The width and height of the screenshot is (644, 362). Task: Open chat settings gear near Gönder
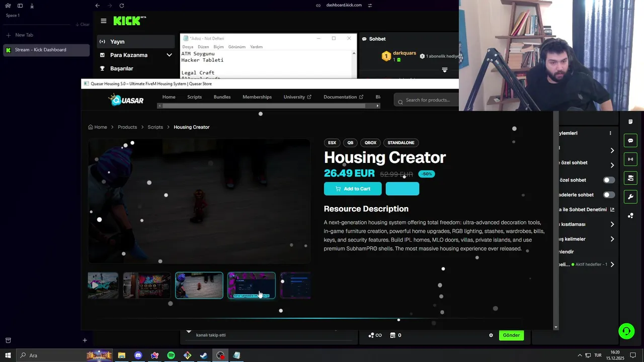pos(491,335)
